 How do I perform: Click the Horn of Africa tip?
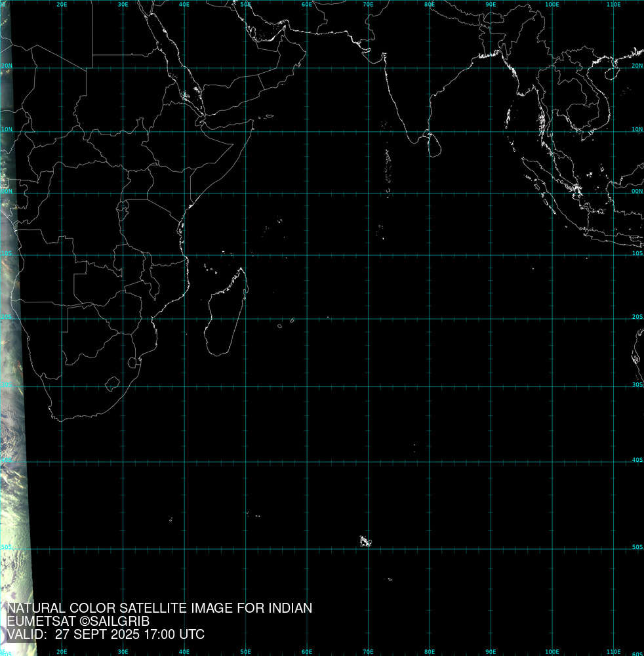(252, 121)
